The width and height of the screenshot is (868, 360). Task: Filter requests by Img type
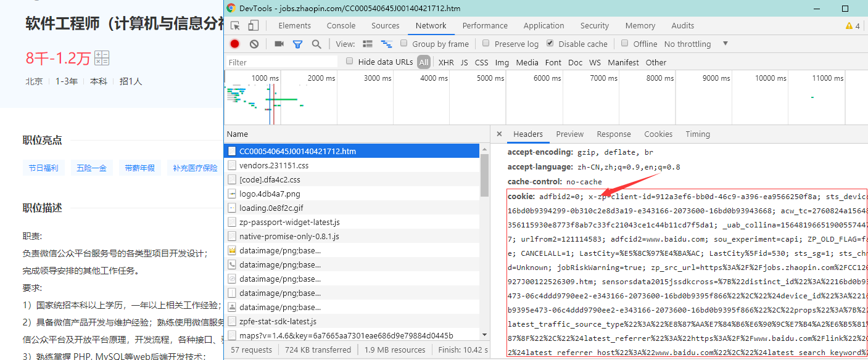tap(502, 62)
